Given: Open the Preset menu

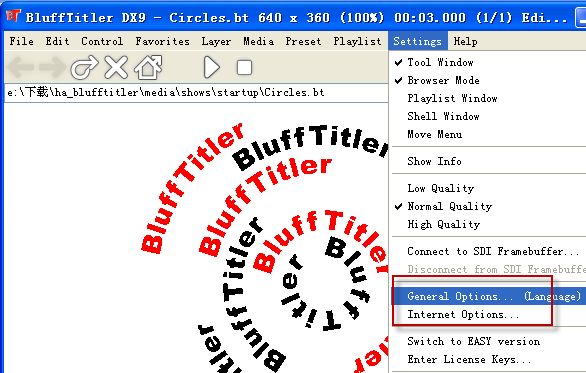Looking at the screenshot, I should click(303, 41).
